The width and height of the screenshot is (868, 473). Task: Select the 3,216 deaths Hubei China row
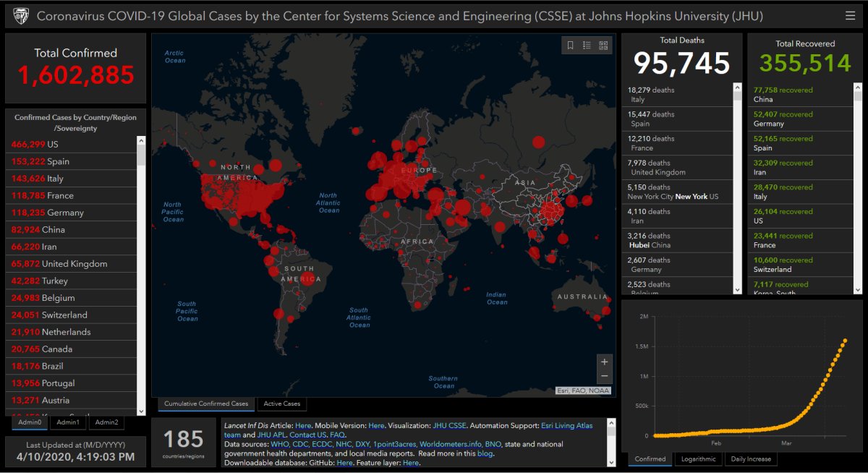677,241
